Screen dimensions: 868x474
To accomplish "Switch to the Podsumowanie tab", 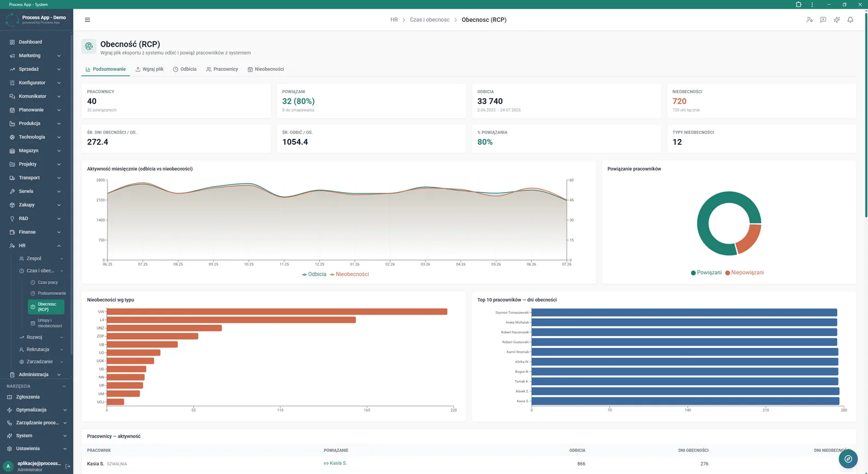I will point(106,69).
